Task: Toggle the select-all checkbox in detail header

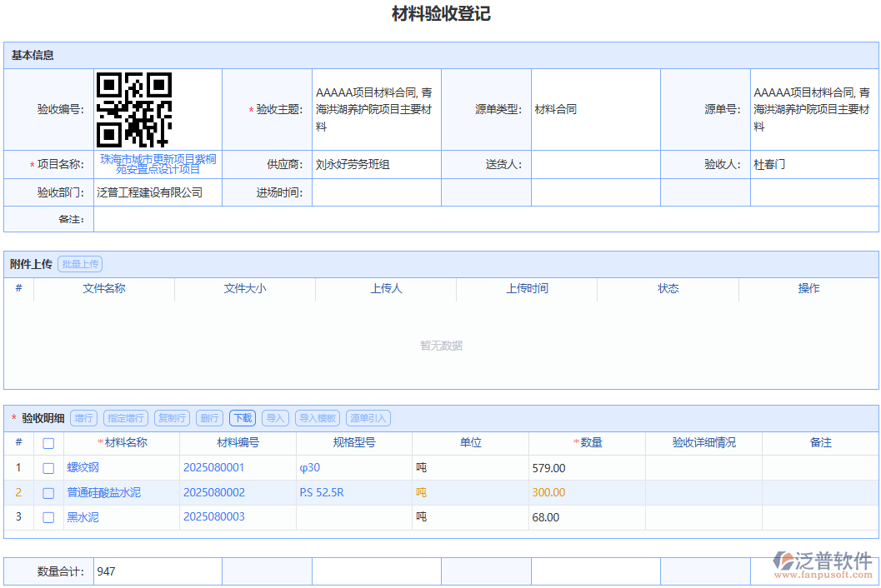Action: tap(48, 443)
